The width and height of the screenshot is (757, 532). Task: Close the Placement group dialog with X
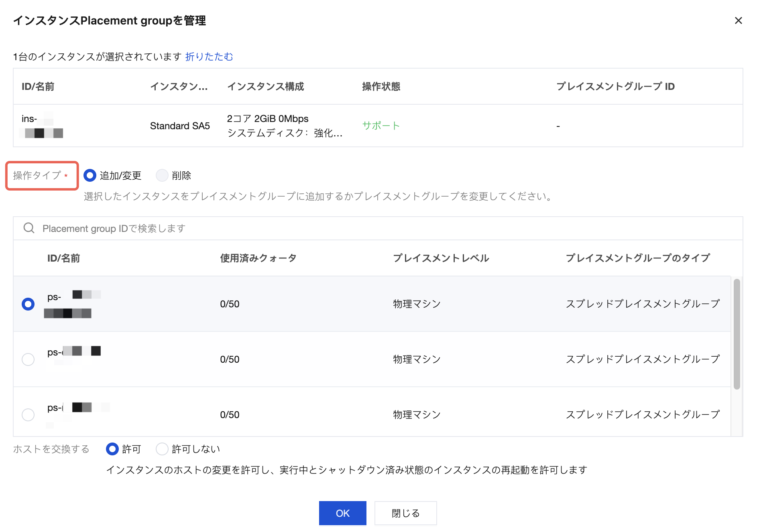point(738,20)
